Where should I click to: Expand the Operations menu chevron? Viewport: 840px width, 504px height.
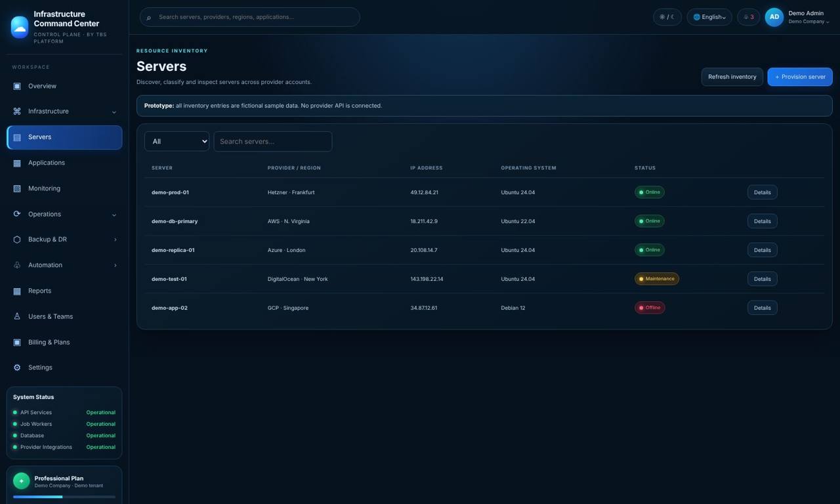(x=114, y=215)
